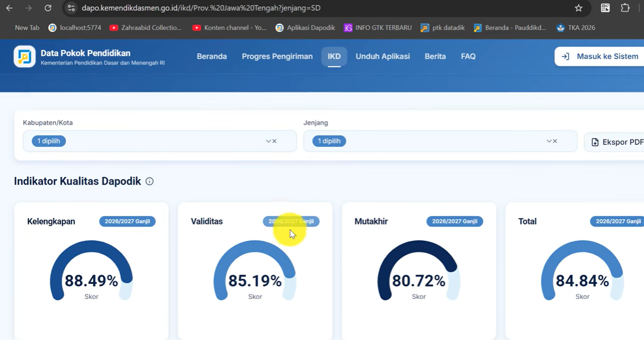
Task: Click Total 2026/2027 Ganjil badge
Action: click(617, 221)
